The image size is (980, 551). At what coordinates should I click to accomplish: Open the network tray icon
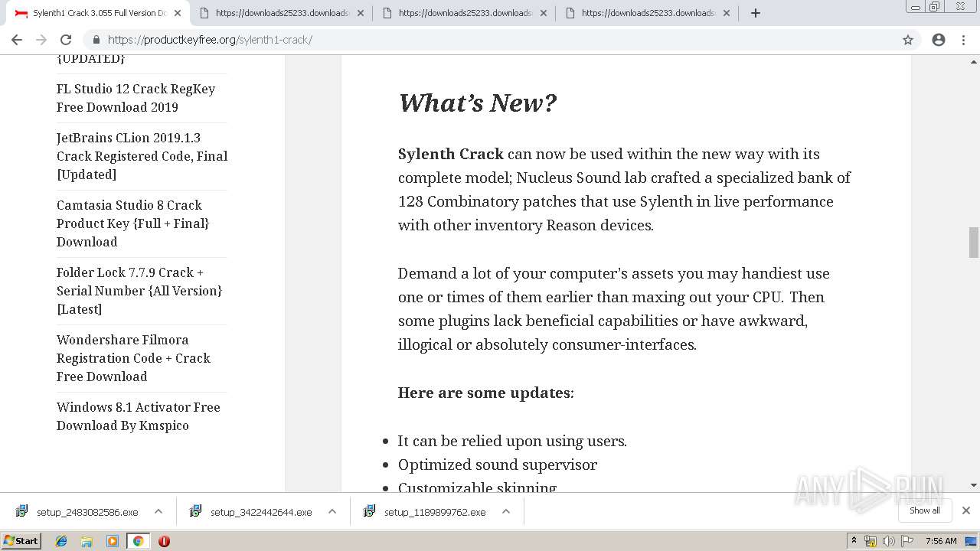coord(871,541)
